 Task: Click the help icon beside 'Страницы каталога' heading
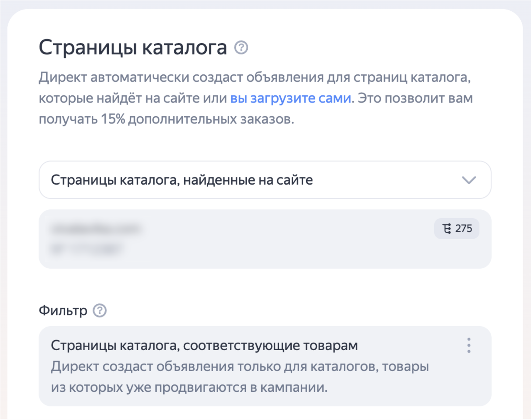point(241,48)
